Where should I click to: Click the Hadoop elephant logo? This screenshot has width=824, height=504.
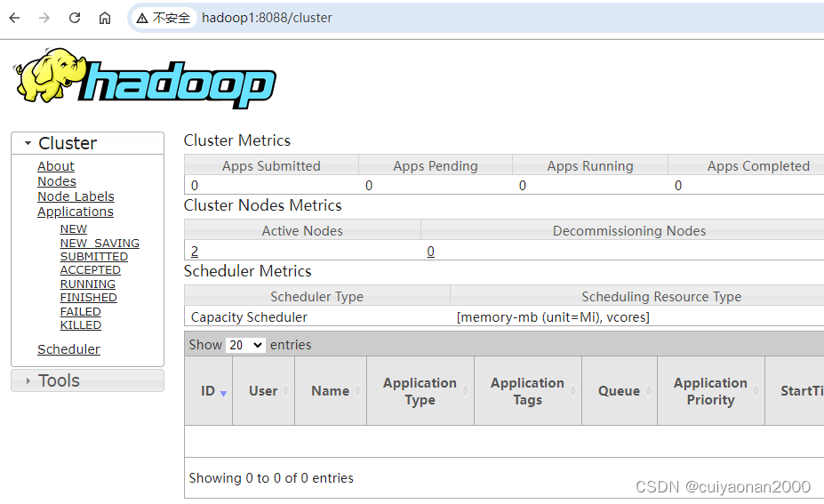(144, 78)
